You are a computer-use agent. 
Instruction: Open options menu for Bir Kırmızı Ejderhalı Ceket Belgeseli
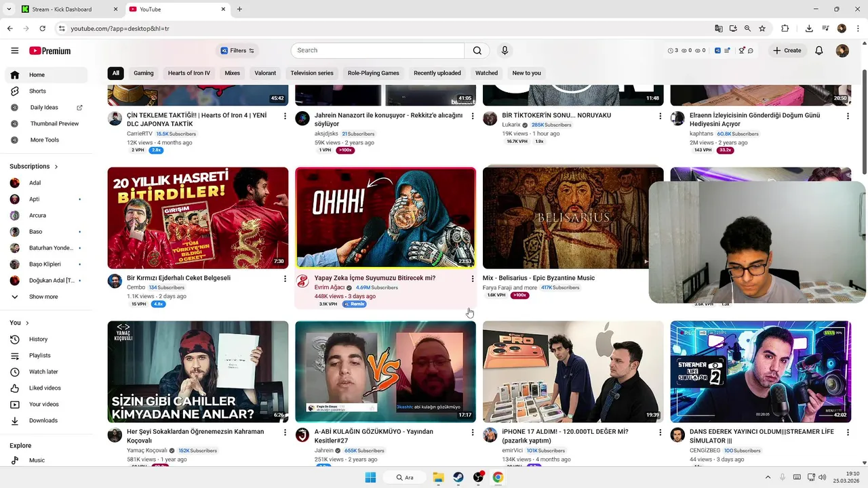[285, 279]
